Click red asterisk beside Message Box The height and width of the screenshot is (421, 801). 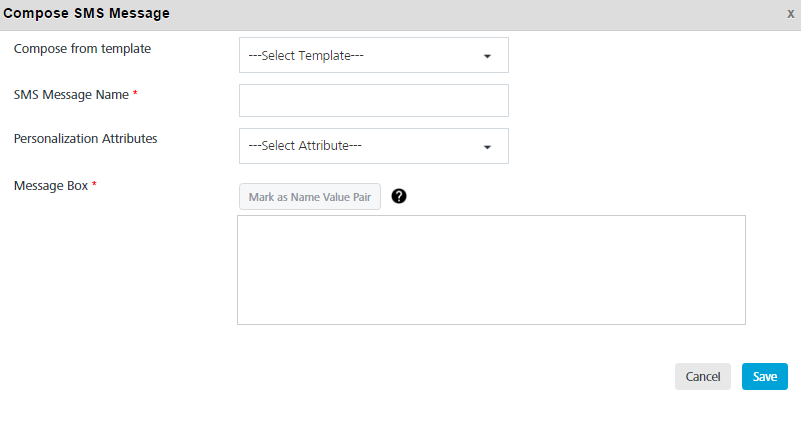pyautogui.click(x=94, y=184)
